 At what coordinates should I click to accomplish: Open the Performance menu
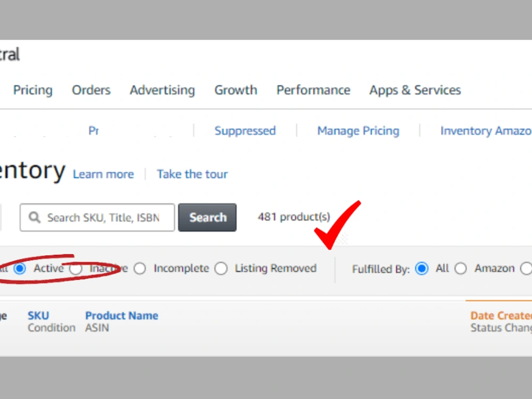[x=313, y=90]
